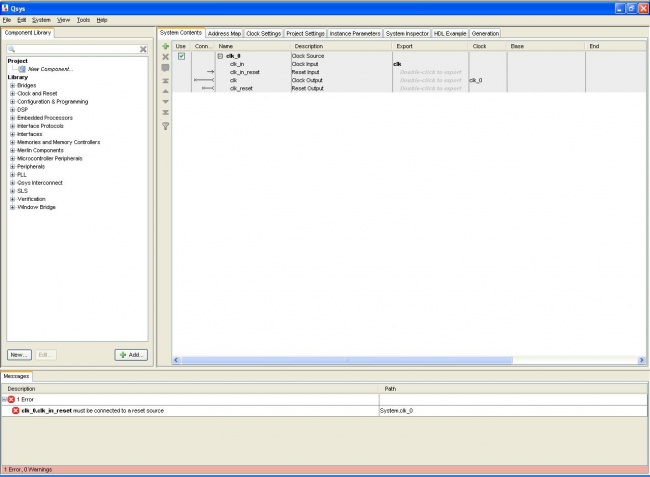Image resolution: width=650 pixels, height=477 pixels.
Task: Expand Configuration & Programming category
Action: click(12, 102)
